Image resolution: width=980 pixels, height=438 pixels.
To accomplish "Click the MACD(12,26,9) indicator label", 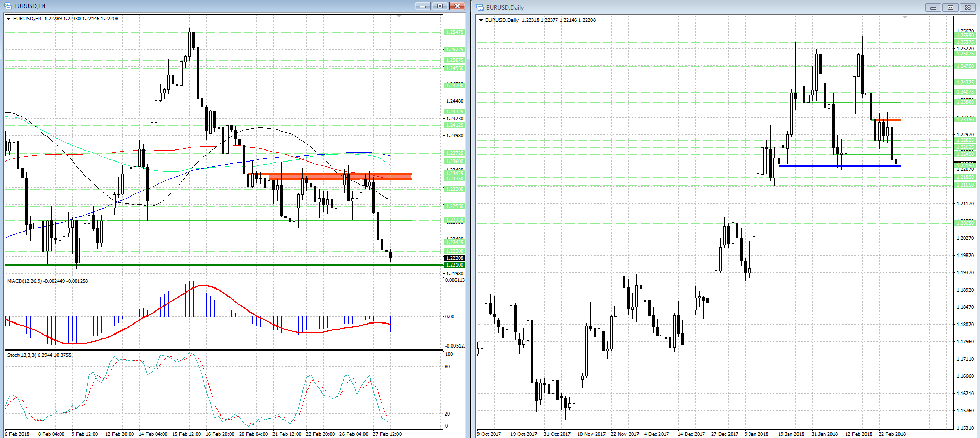I will [x=47, y=281].
